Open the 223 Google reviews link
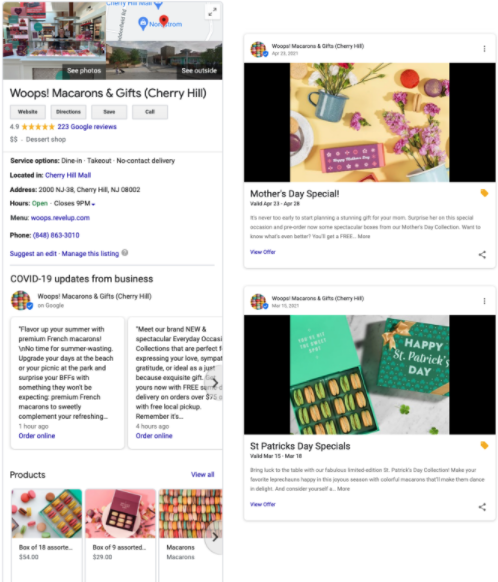The width and height of the screenshot is (498, 582). (87, 127)
